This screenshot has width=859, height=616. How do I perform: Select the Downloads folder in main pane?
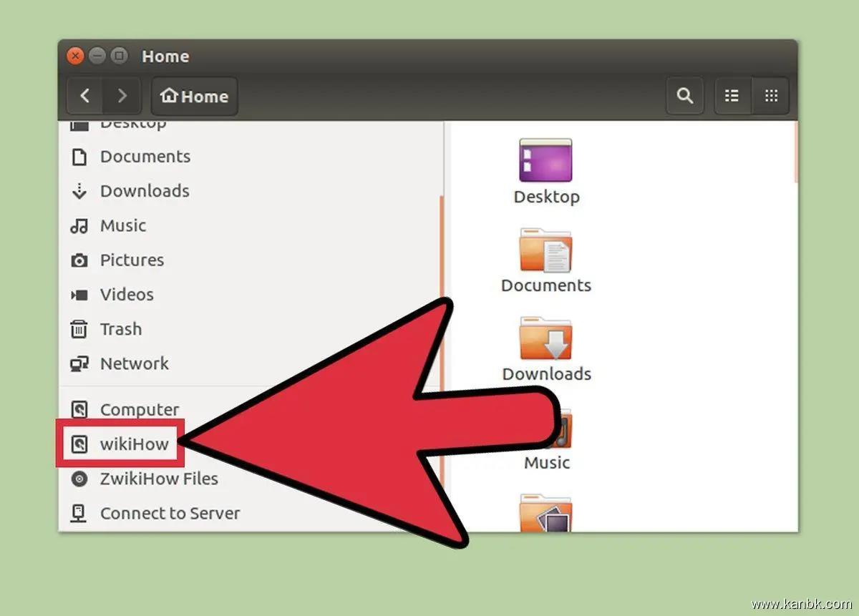click(x=545, y=339)
